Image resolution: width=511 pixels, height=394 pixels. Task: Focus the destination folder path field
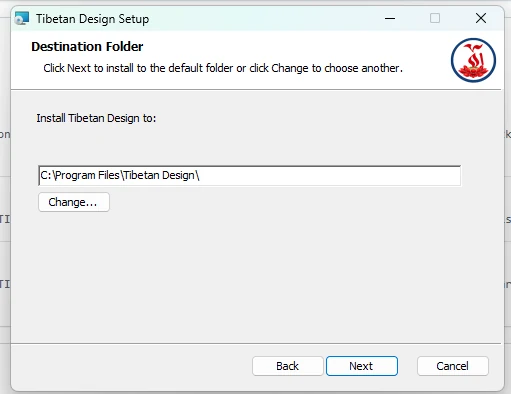[250, 175]
